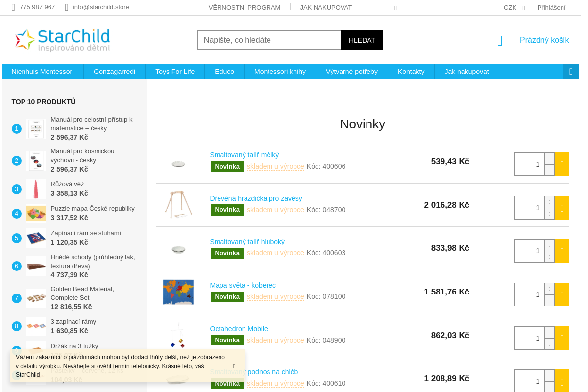
Task: Click the phone icon in top bar
Action: 13,7
